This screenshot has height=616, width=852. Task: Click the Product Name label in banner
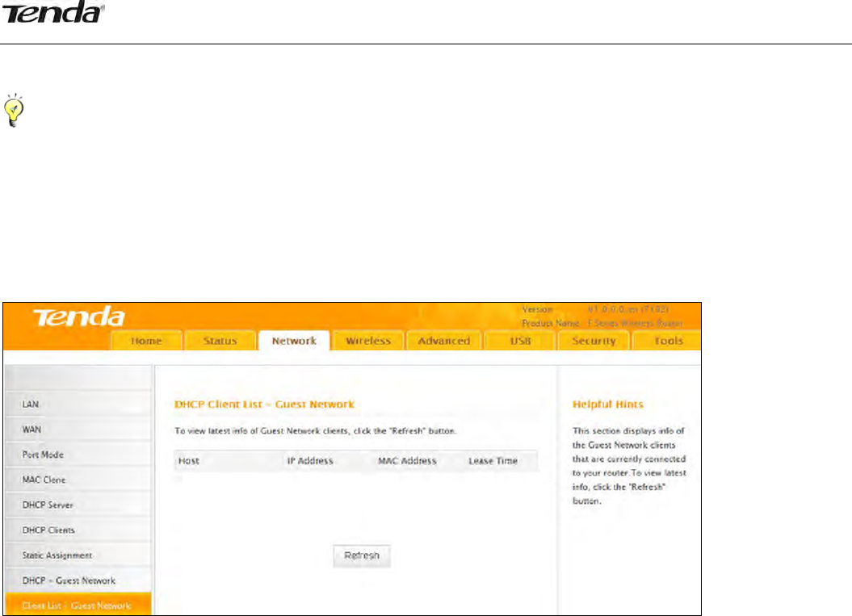[x=551, y=323]
